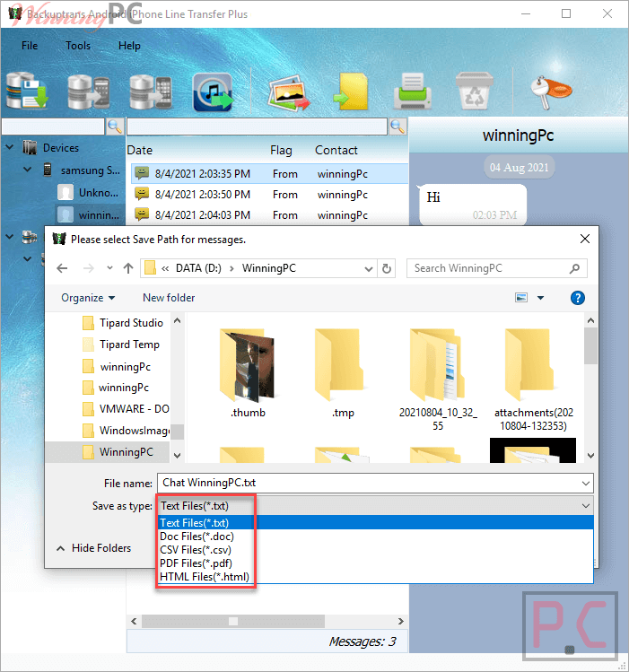The width and height of the screenshot is (629, 672).
Task: Click the registration key icon
Action: 551,92
